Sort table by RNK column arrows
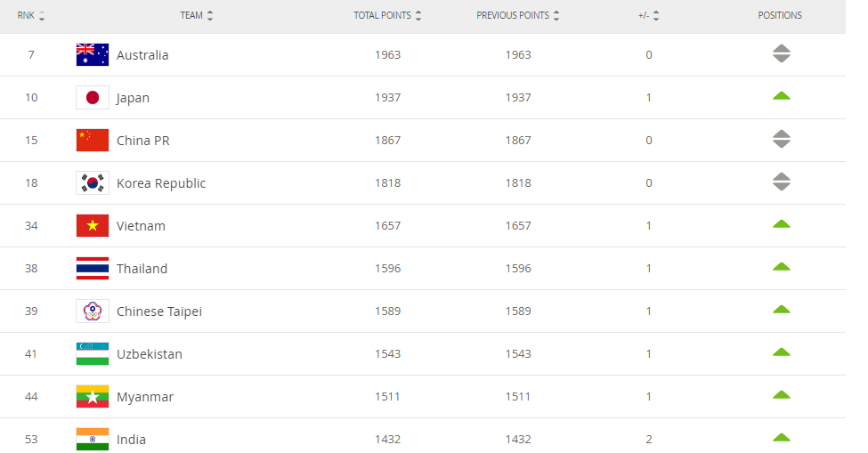The width and height of the screenshot is (868, 453). coord(42,15)
